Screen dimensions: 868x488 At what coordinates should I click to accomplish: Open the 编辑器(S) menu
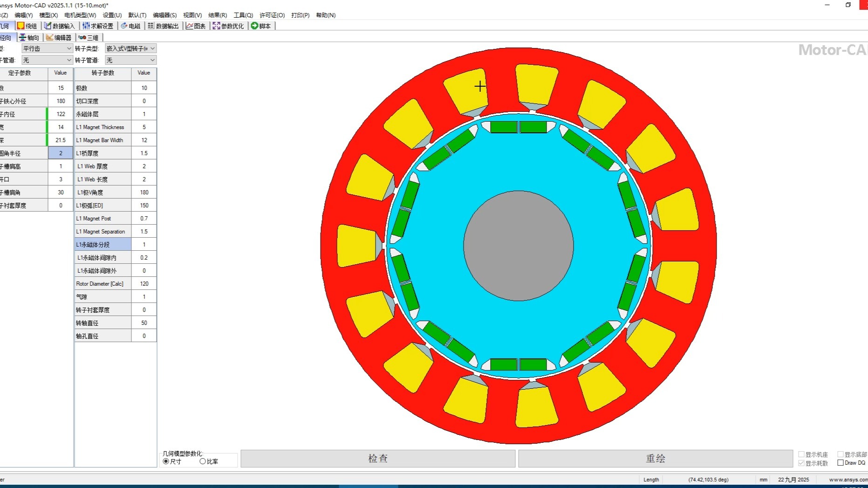(165, 15)
